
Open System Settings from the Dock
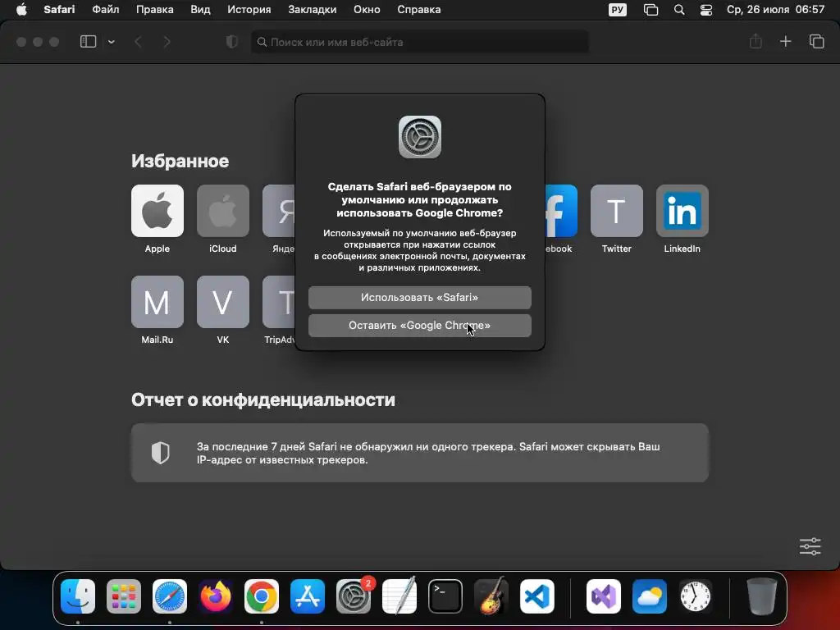pos(354,596)
